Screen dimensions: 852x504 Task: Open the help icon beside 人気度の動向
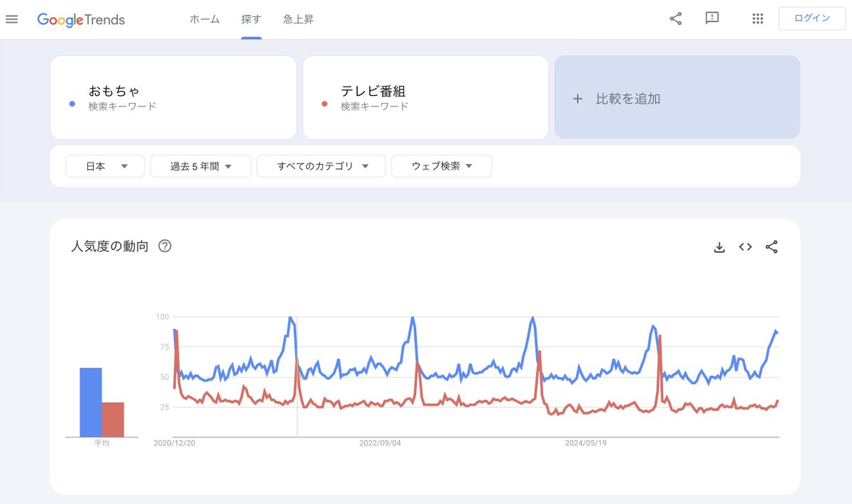pos(165,246)
